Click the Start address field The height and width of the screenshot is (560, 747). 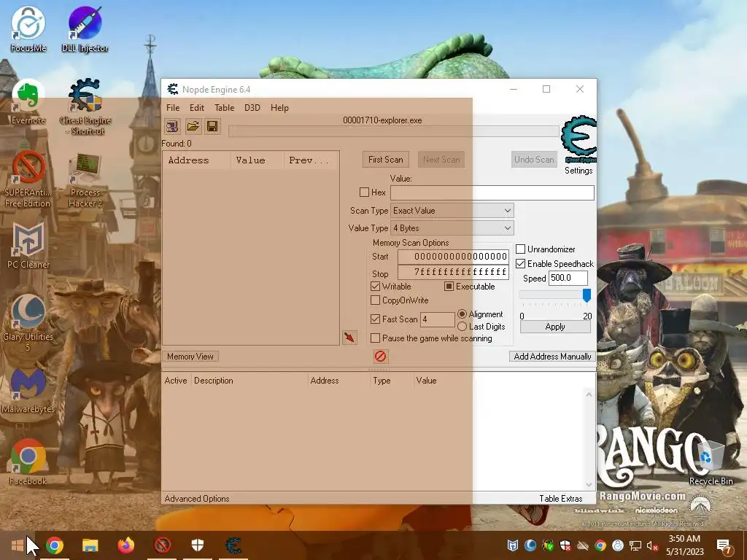click(453, 256)
